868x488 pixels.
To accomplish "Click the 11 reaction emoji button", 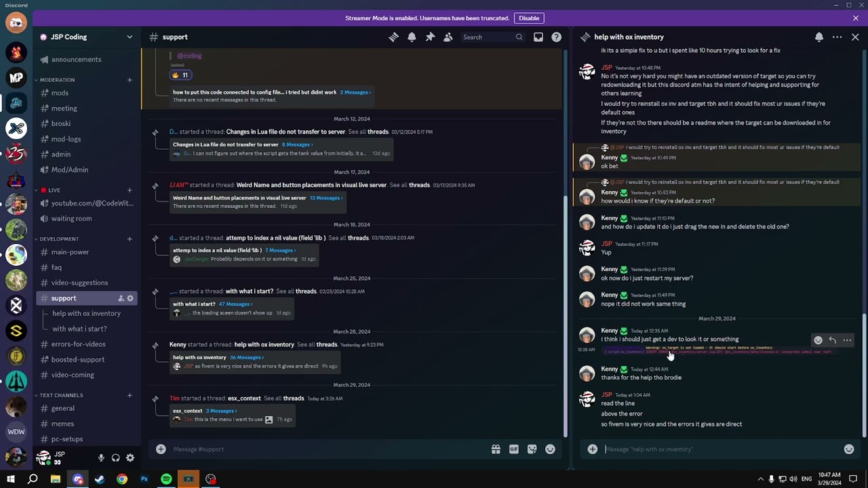I will coord(180,75).
